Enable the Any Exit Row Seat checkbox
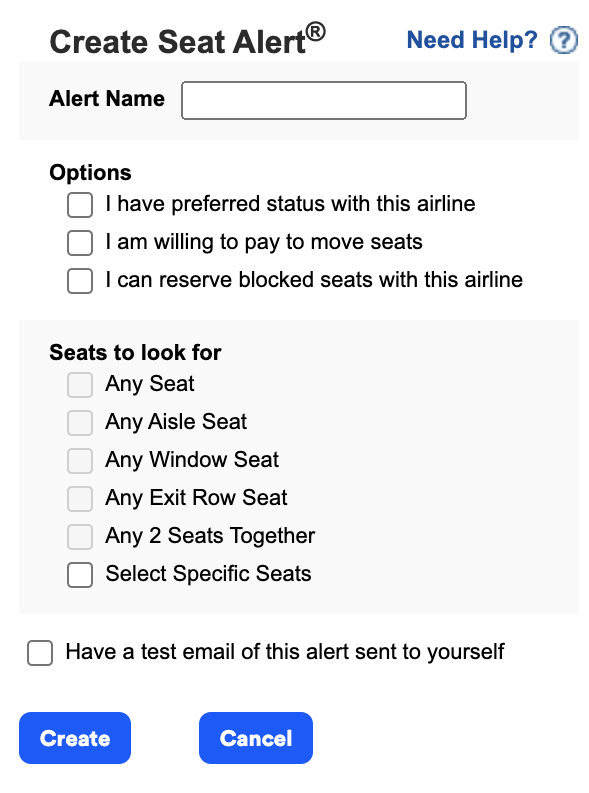 (x=80, y=499)
